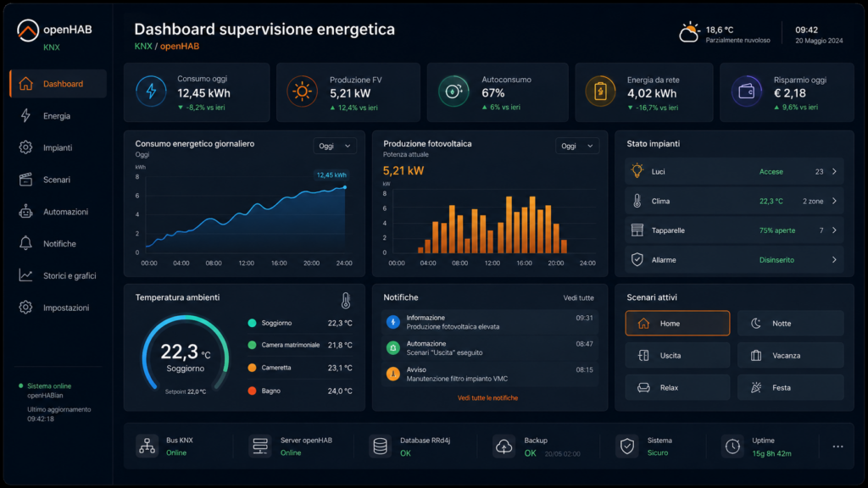
Task: Open the Oggi dropdown for daily consumption
Action: (x=335, y=146)
